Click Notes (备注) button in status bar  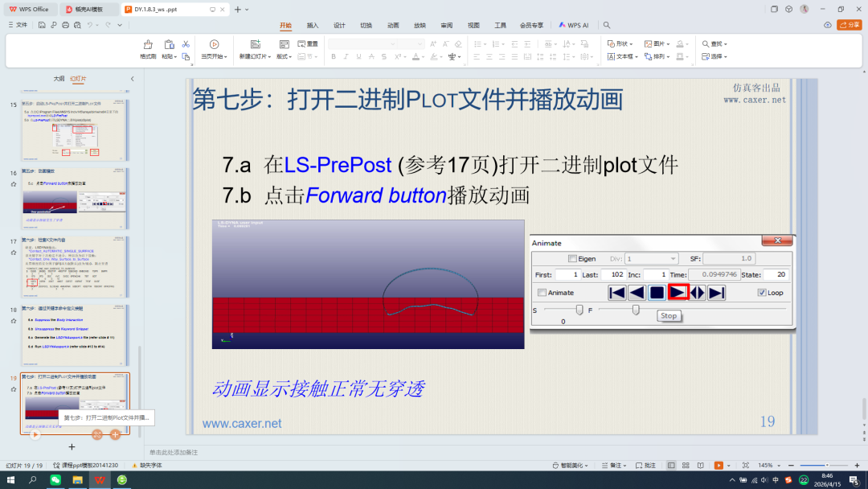[x=615, y=466]
